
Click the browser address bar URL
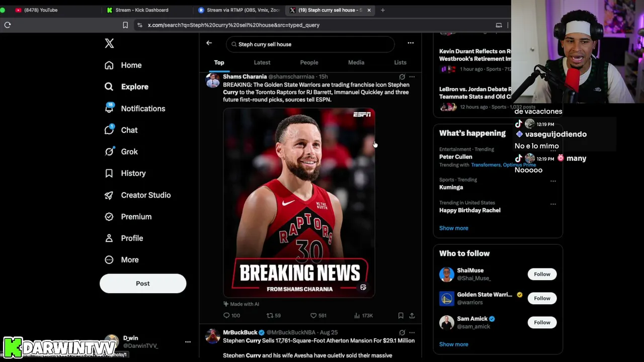pyautogui.click(x=233, y=25)
